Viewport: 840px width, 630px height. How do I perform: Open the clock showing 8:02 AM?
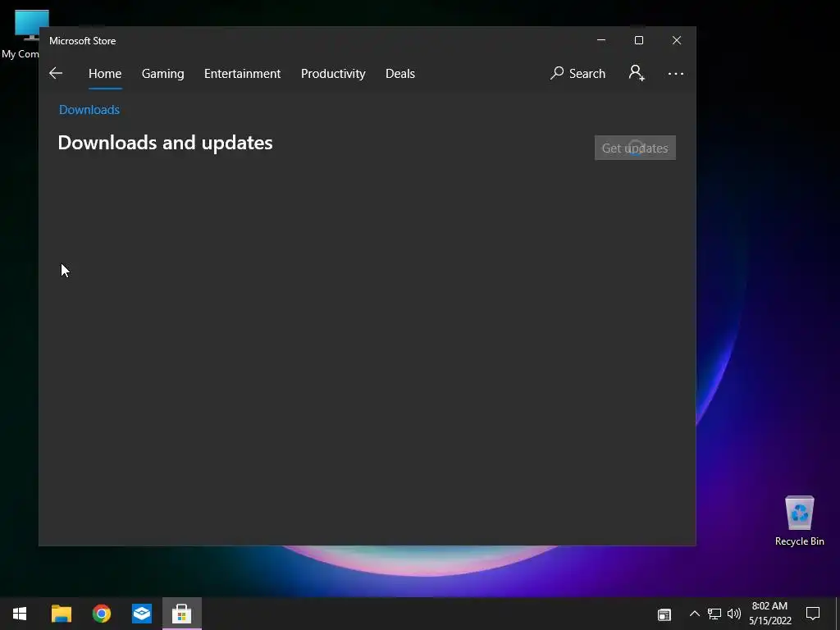(769, 614)
